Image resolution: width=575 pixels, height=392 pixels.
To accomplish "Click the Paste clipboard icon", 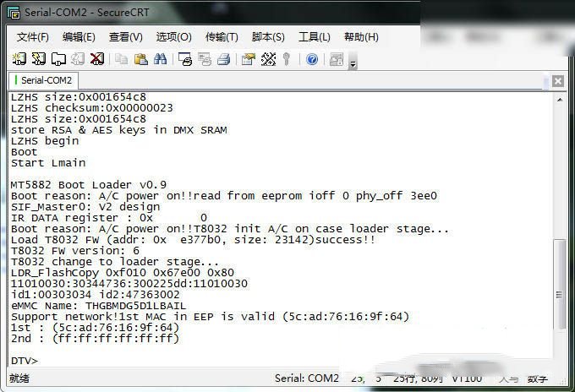I will [141, 59].
